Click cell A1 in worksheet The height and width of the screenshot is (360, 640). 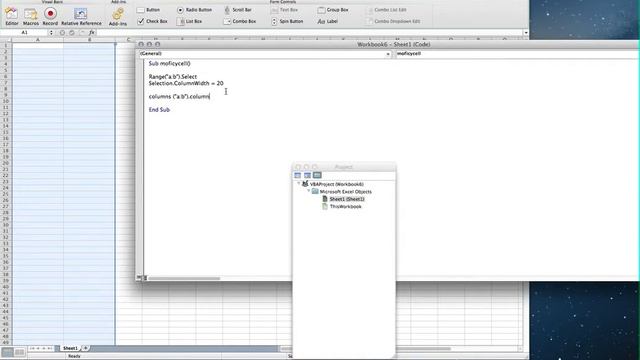pyautogui.click(x=38, y=46)
